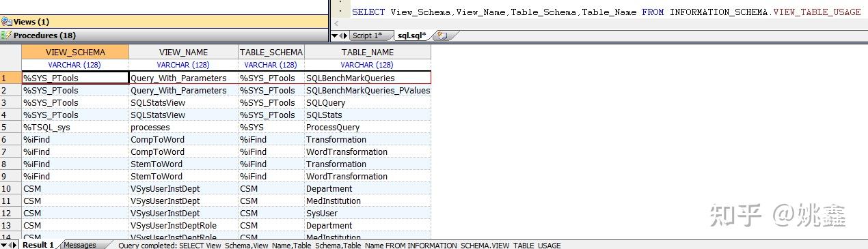The image size is (868, 249).
Task: Click SQLStatsView cell in row 3
Action: point(183,102)
